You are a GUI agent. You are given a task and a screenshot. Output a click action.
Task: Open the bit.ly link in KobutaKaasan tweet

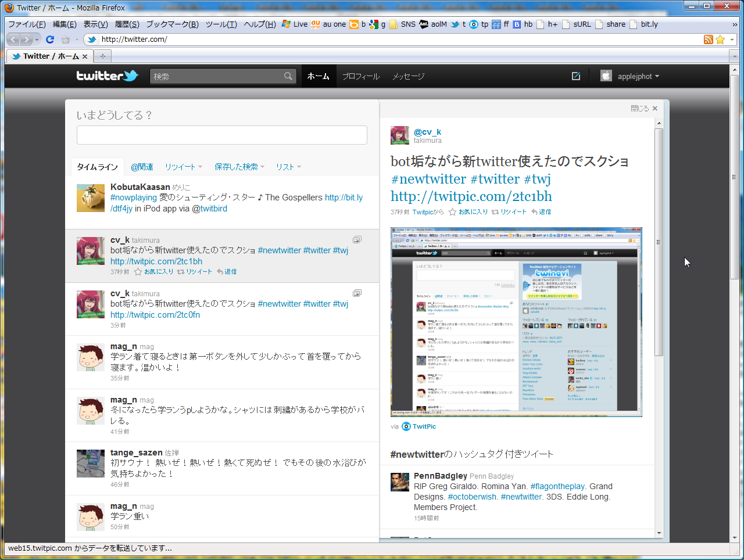(344, 198)
